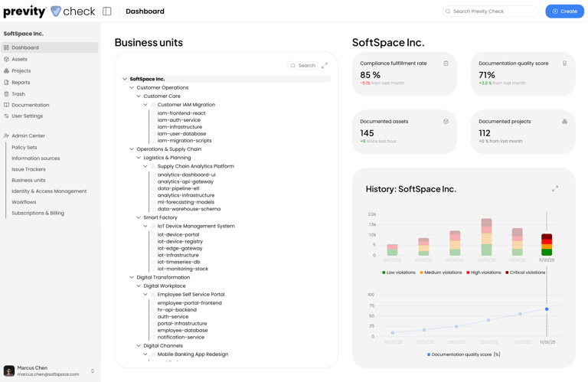
Task: Open Policy Sets in Admin Center
Action: (x=24, y=147)
